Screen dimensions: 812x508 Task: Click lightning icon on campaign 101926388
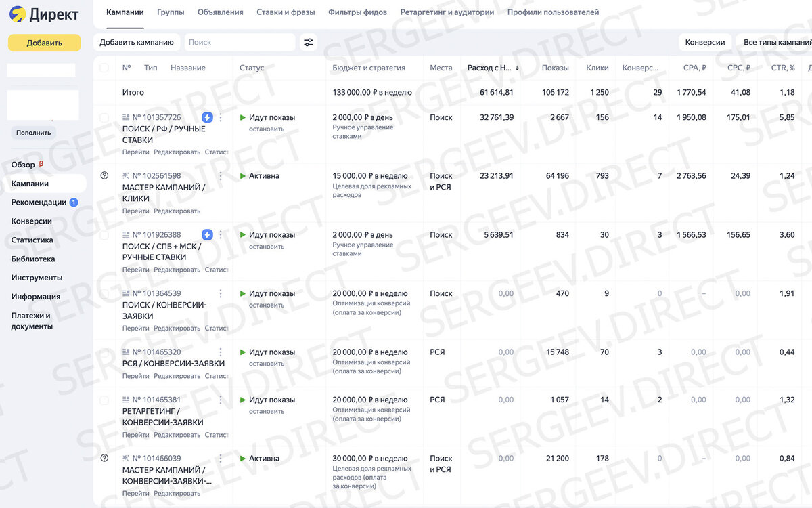[207, 234]
